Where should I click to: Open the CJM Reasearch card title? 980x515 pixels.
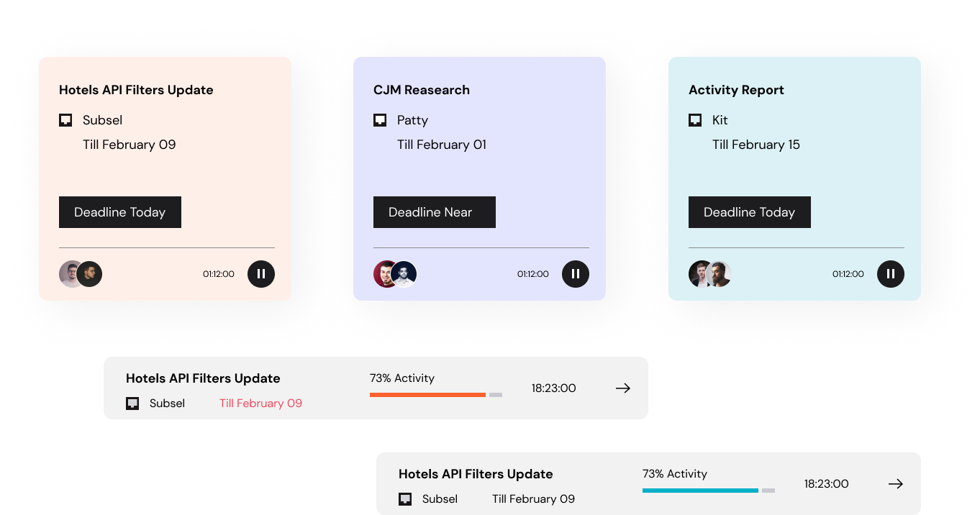(422, 90)
